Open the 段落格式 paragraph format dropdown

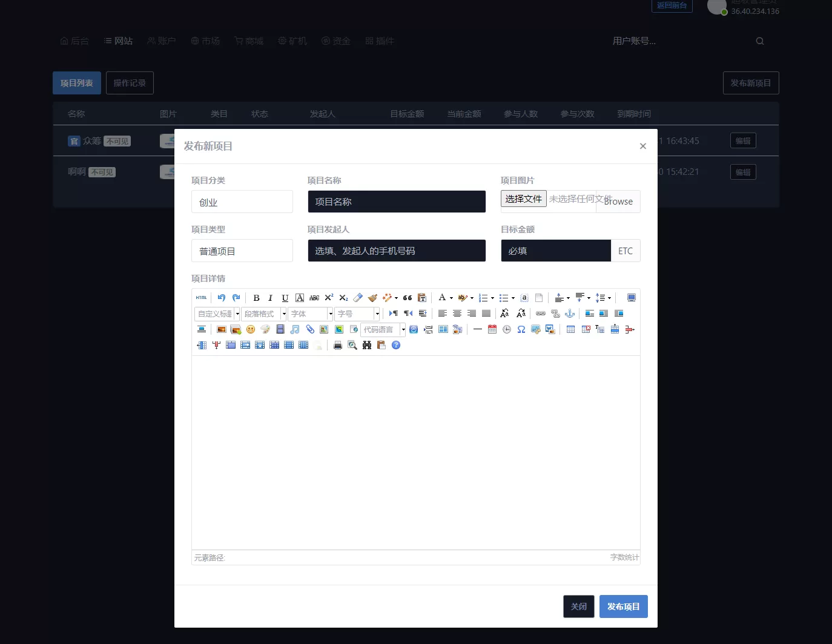point(263,314)
